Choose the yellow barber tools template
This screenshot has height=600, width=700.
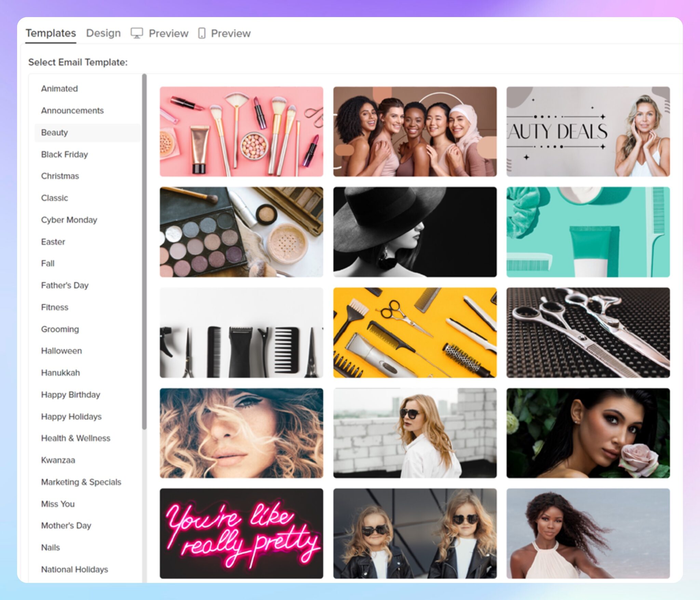click(415, 332)
